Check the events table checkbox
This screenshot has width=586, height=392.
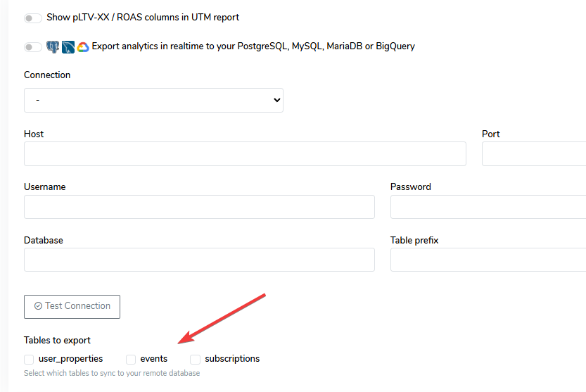tap(131, 360)
